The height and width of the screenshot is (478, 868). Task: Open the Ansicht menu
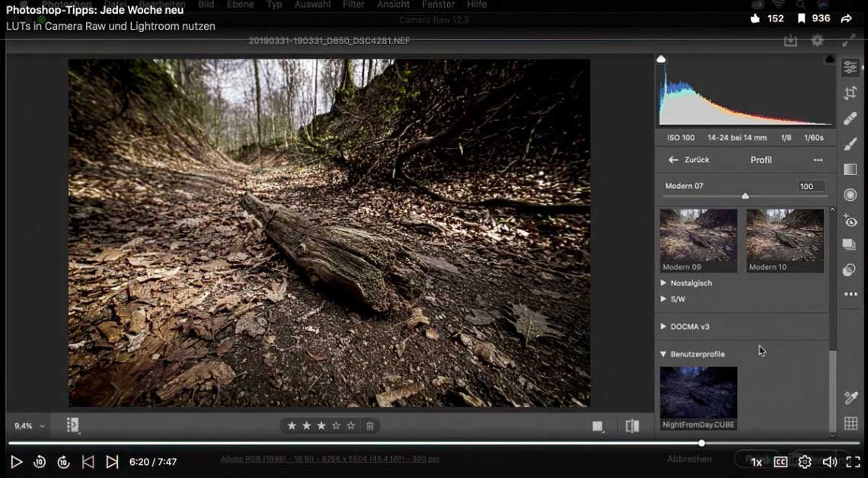point(393,5)
